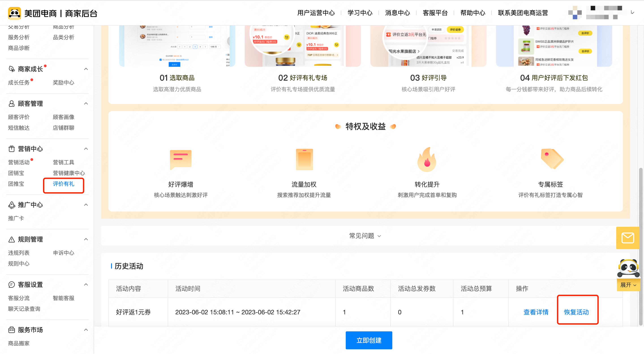Click the 展开 expand button under mascot
Screen dimensions: 644x354
(628, 285)
